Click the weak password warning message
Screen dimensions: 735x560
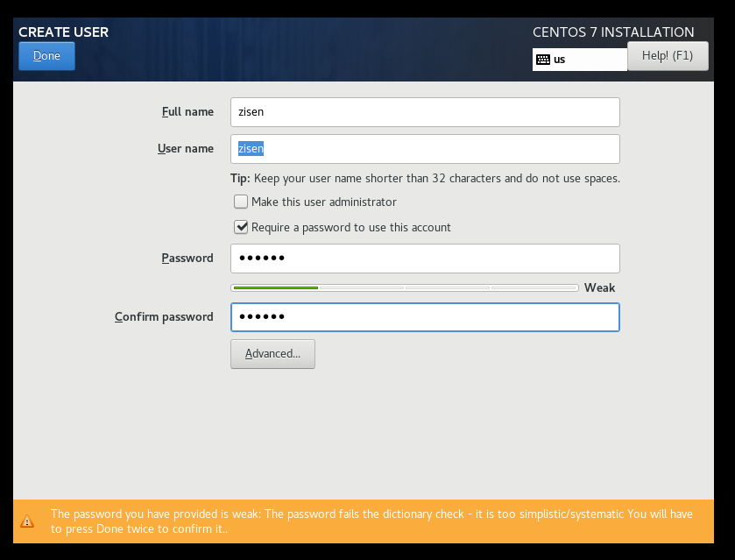(x=371, y=521)
